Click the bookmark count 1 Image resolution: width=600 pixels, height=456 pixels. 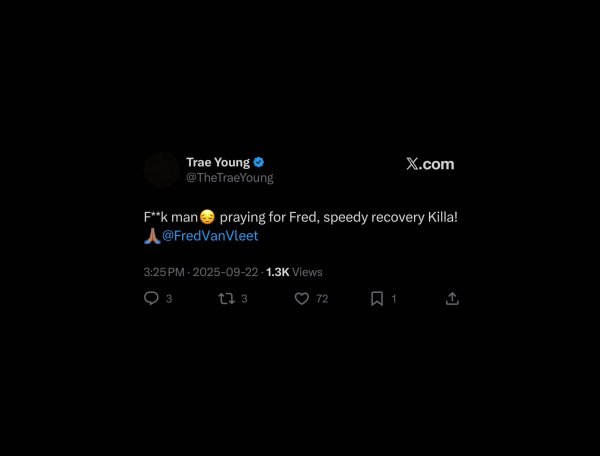394,299
